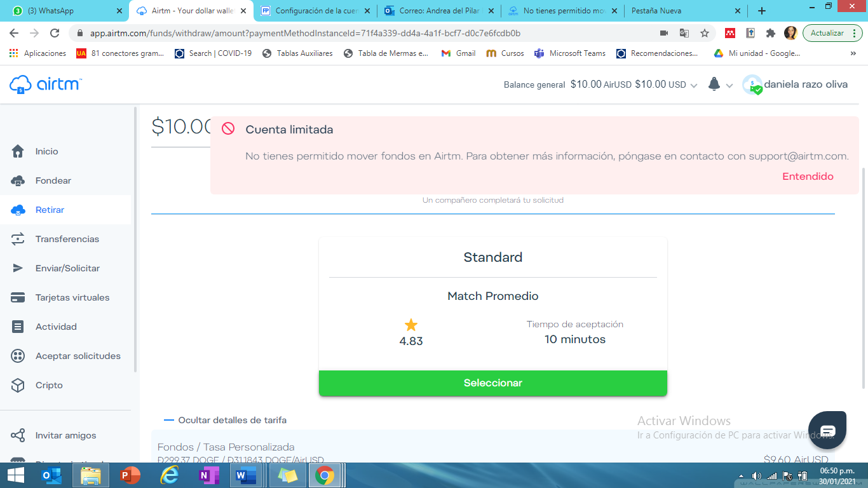Click the volume icon in system tray
This screenshot has width=868, height=488.
coord(757,476)
